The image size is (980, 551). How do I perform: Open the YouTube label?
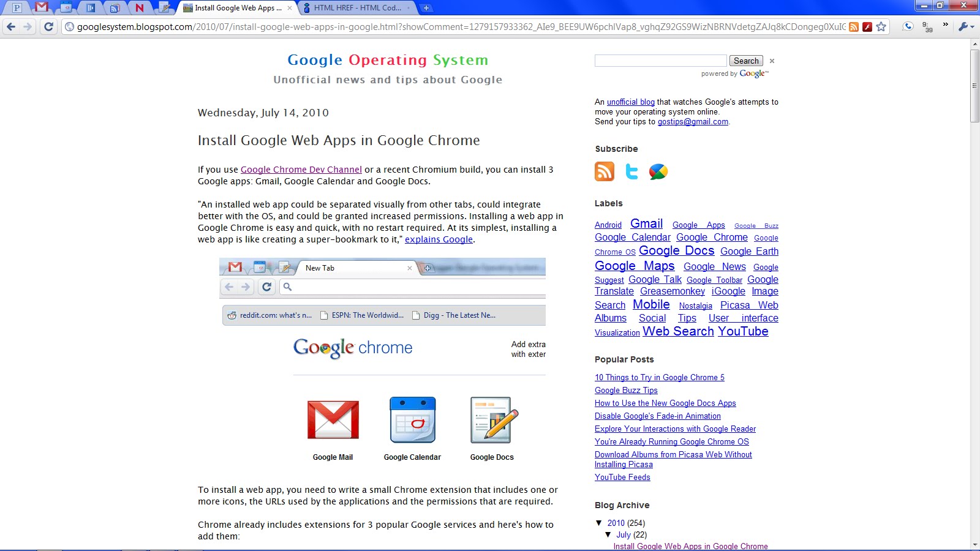[x=743, y=331]
